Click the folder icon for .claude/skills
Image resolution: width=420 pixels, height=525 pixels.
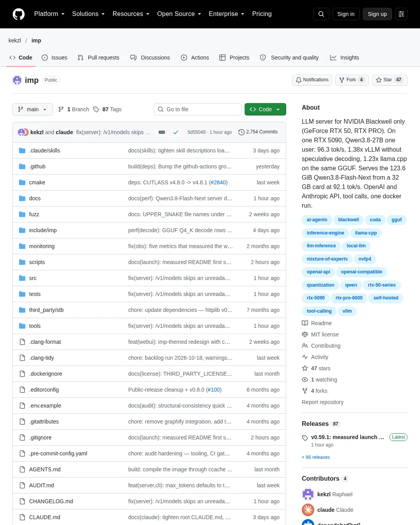[x=22, y=150]
